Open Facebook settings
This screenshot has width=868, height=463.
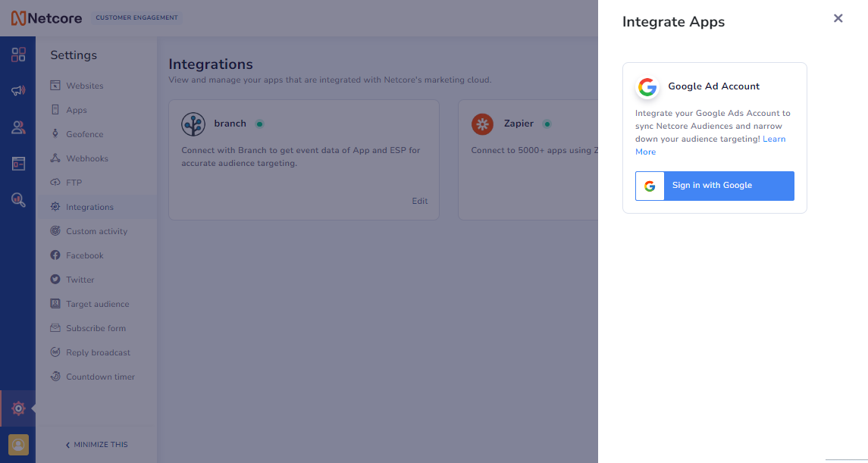tap(96, 255)
